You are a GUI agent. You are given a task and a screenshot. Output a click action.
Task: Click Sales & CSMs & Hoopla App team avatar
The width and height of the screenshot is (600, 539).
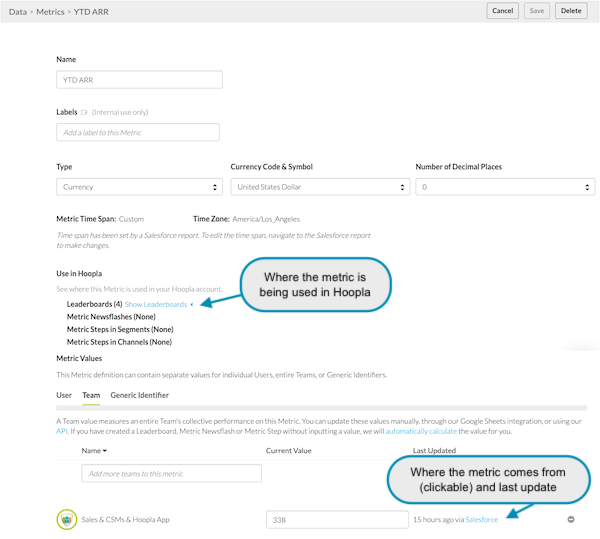(x=67, y=519)
